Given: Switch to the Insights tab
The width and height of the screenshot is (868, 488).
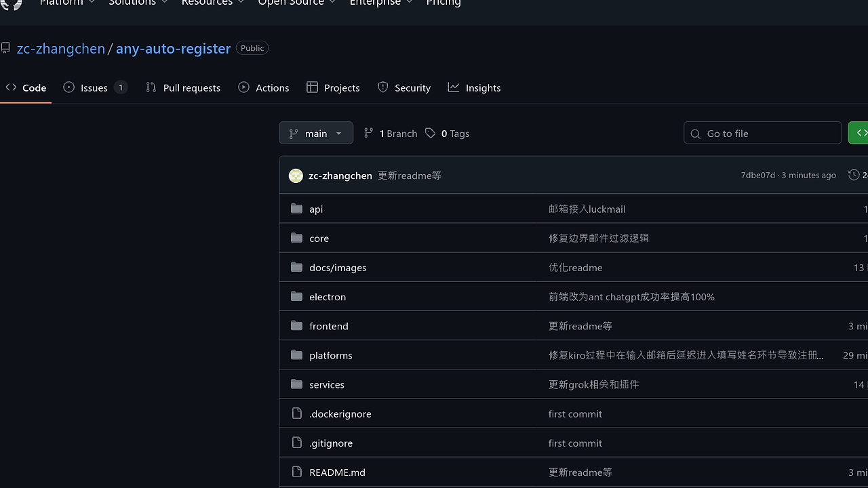Looking at the screenshot, I should [475, 88].
